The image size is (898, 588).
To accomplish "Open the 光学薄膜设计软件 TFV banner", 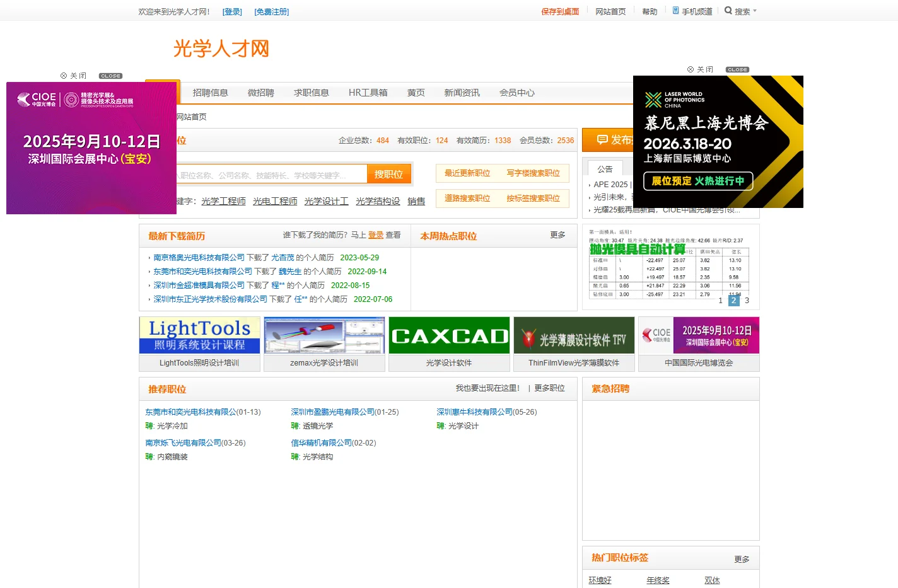I will (x=574, y=335).
